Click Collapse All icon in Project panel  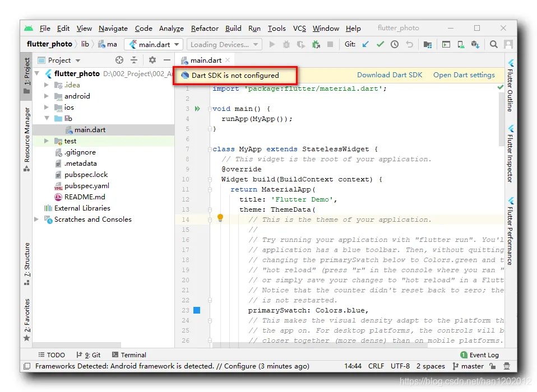tap(134, 60)
